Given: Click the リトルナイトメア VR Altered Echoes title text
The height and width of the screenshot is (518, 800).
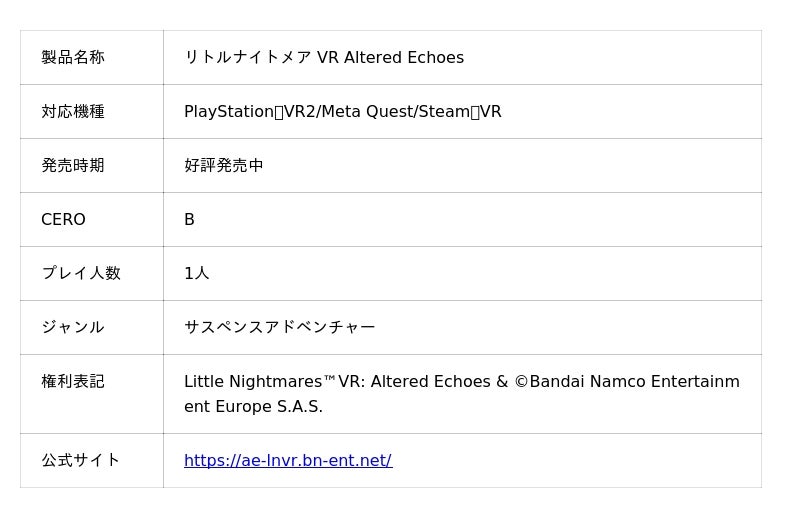Looking at the screenshot, I should pos(323,57).
